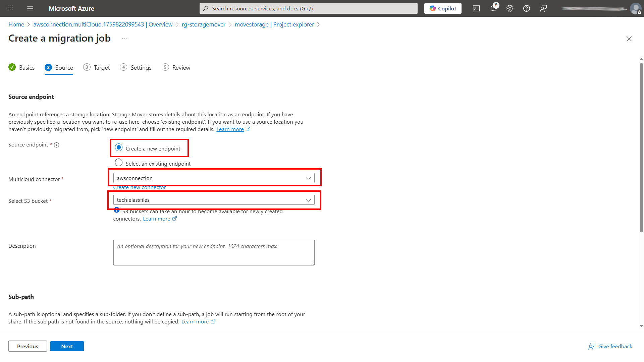Screen dimensions: 644x362
Task: Select the Create a new endpoint radio
Action: pyautogui.click(x=119, y=147)
